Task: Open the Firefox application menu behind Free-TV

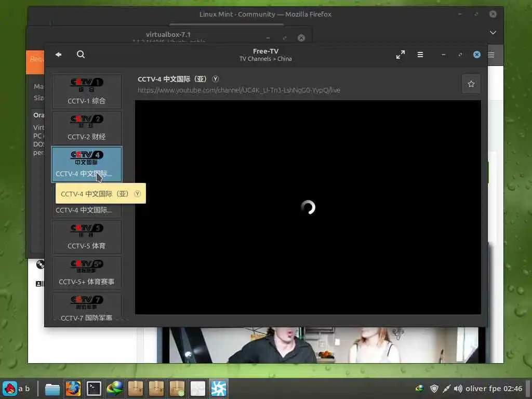Action: (x=491, y=55)
